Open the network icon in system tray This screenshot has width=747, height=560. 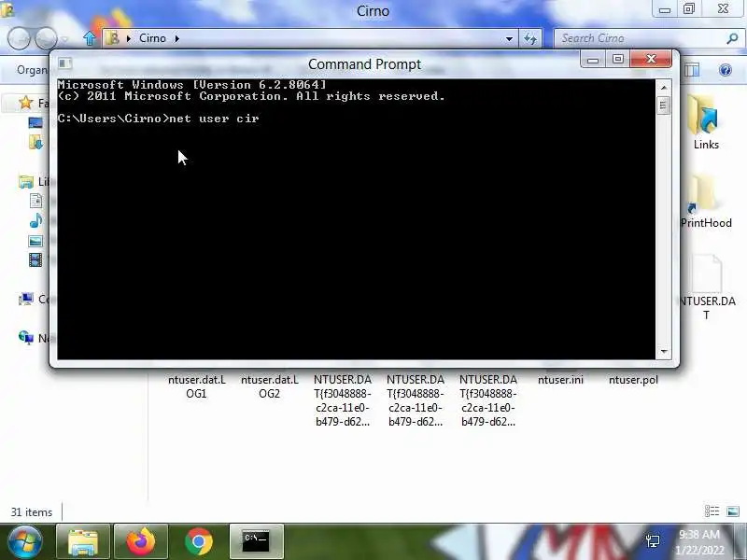tap(653, 541)
